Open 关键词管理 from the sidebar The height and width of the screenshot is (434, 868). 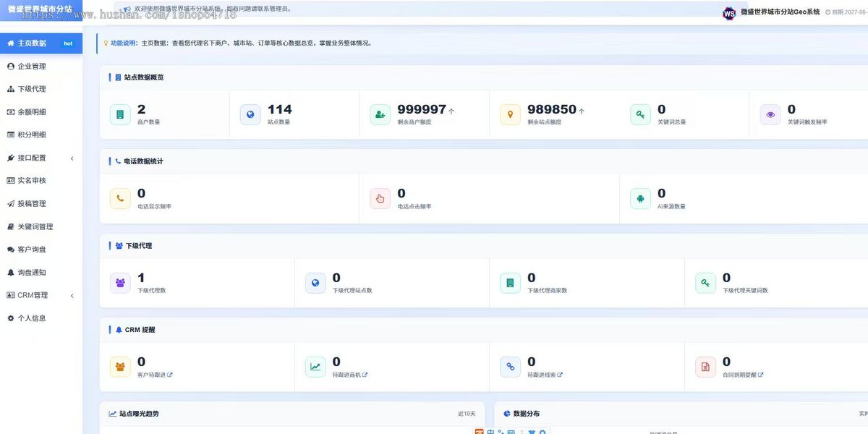tap(35, 227)
